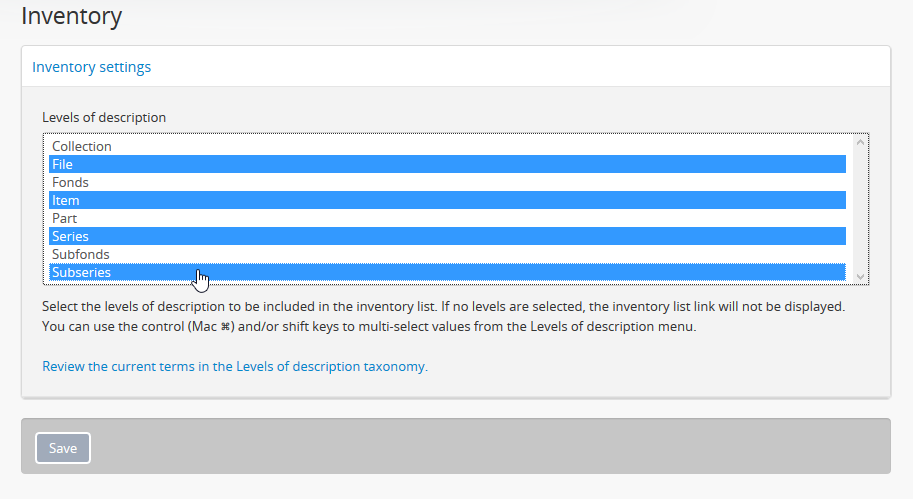Click the highlighted Item option

tap(66, 201)
